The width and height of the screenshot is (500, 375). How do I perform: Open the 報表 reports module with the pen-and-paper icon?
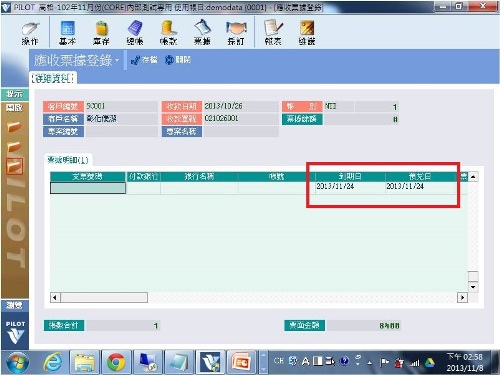pyautogui.click(x=273, y=33)
